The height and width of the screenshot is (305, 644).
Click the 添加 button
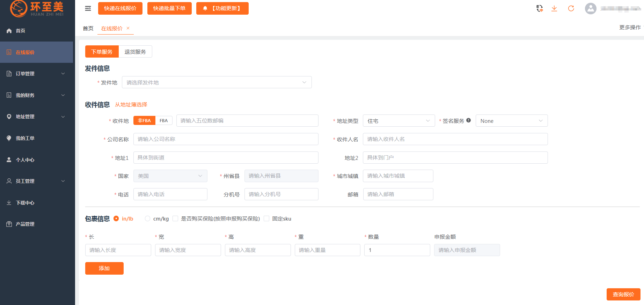(104, 268)
